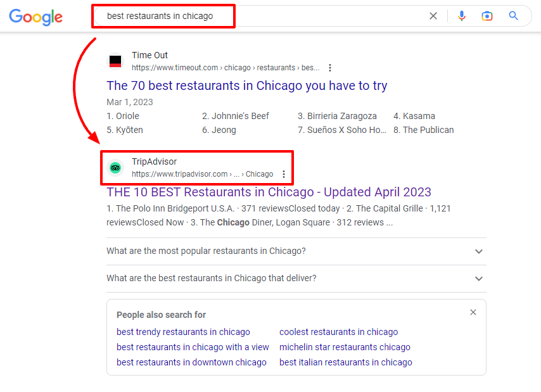
Task: Submit search with the magnifying glass icon
Action: [513, 16]
